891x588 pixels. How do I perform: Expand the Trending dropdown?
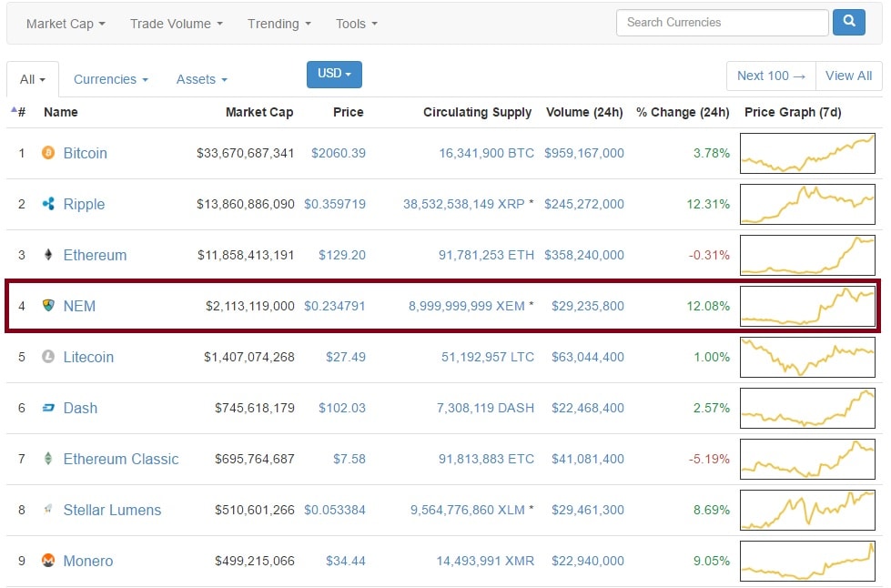click(x=278, y=24)
